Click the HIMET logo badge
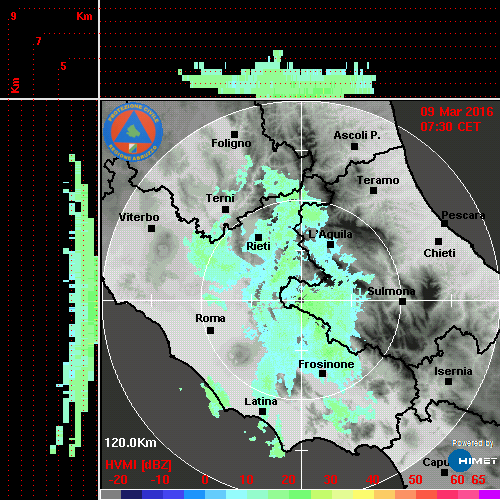 (x=473, y=461)
